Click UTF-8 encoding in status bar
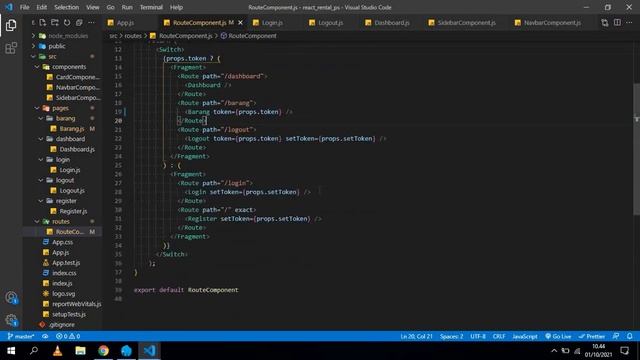 (478, 336)
